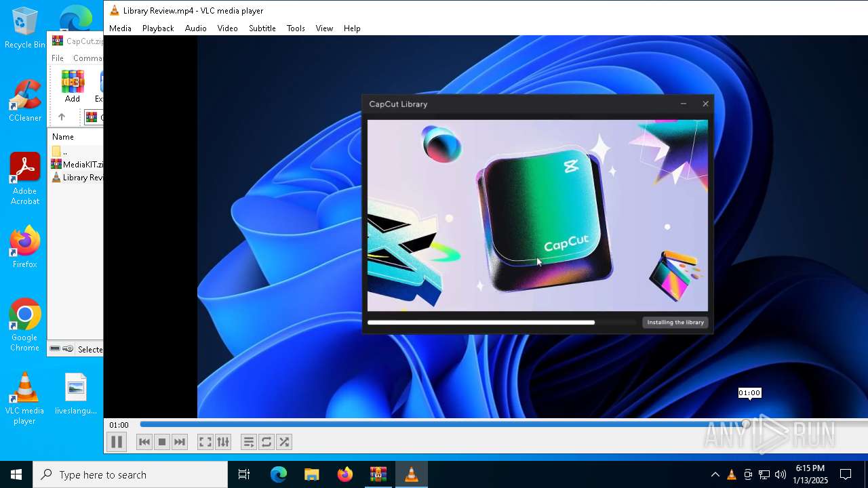
Task: Click the Add button in WinRAR
Action: [73, 86]
